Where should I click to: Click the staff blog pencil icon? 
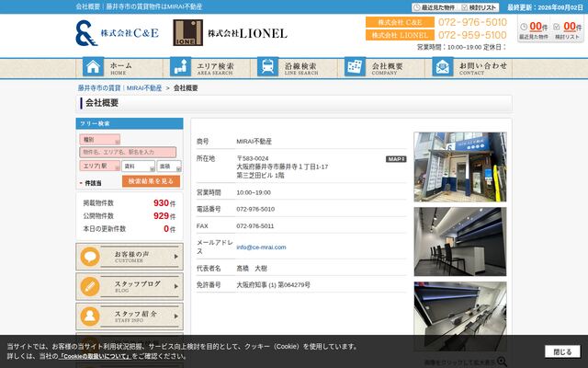coord(90,287)
